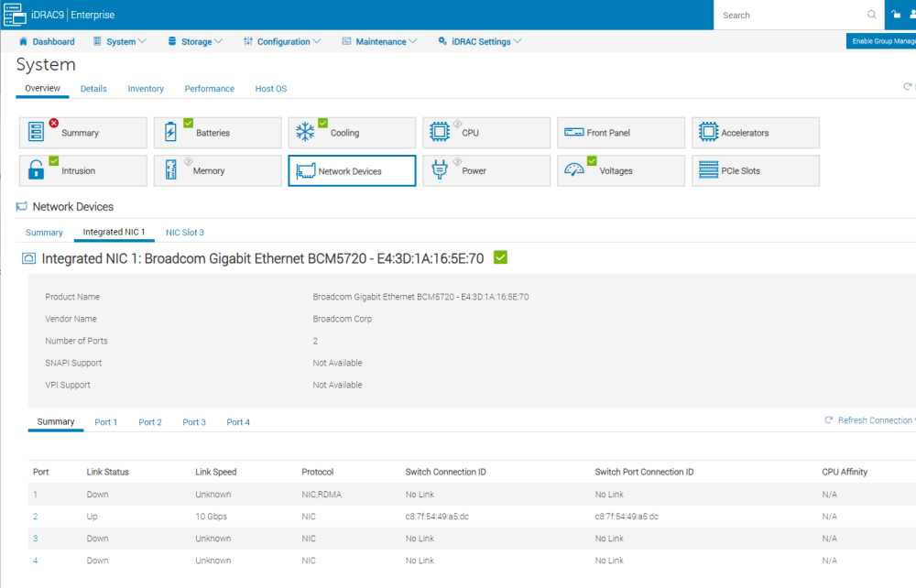The width and height of the screenshot is (916, 588).
Task: Expand the System dropdown menu
Action: pos(120,41)
